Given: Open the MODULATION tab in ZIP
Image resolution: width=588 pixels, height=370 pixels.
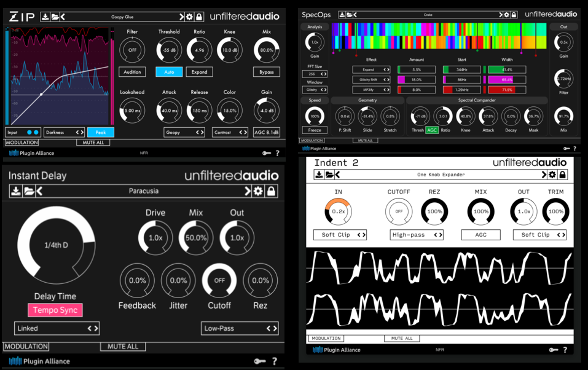Looking at the screenshot, I should pos(22,143).
